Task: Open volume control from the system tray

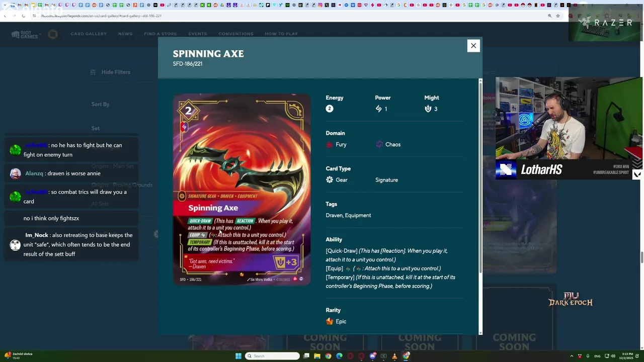Action: pyautogui.click(x=613, y=356)
